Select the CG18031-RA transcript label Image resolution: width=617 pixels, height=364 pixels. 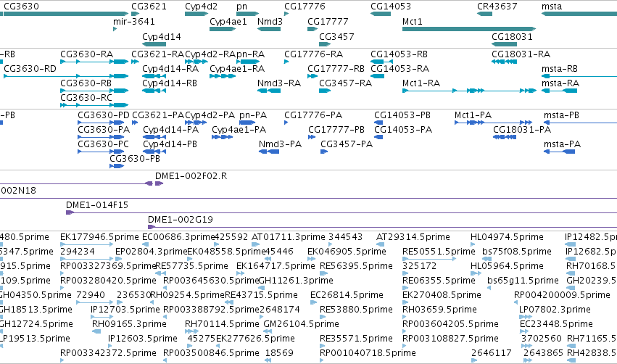click(521, 54)
